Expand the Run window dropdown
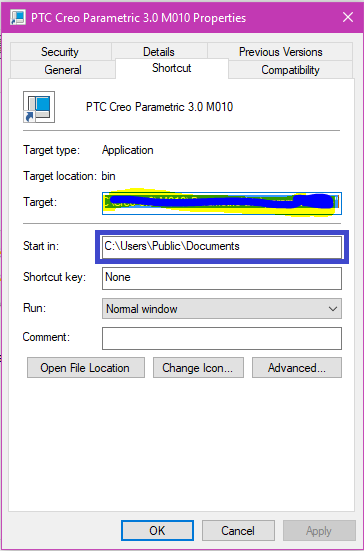 coord(222,309)
